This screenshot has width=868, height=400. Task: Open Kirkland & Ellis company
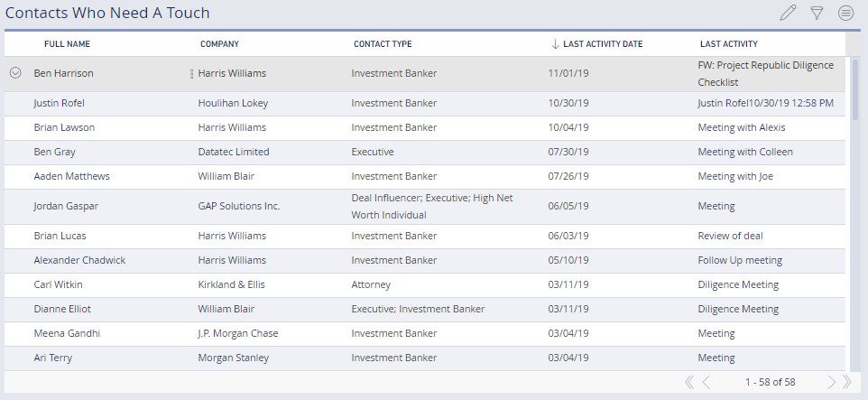click(229, 284)
